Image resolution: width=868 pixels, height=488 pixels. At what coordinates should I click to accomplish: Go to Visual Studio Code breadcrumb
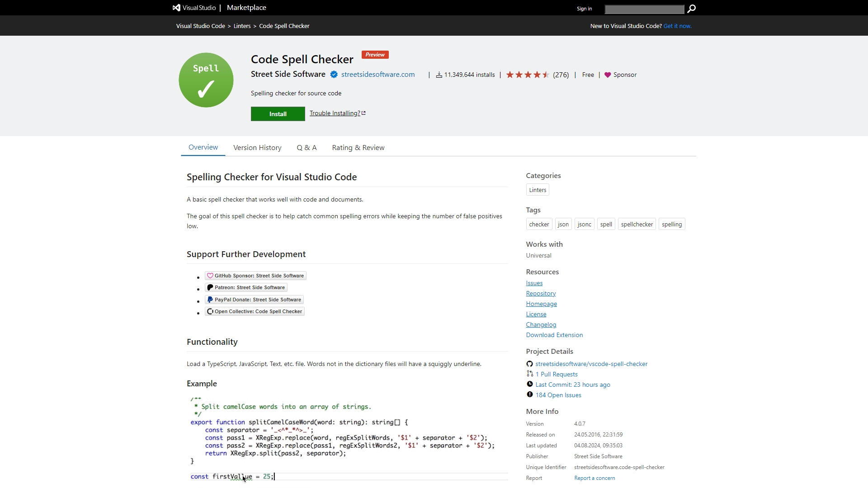tap(201, 26)
